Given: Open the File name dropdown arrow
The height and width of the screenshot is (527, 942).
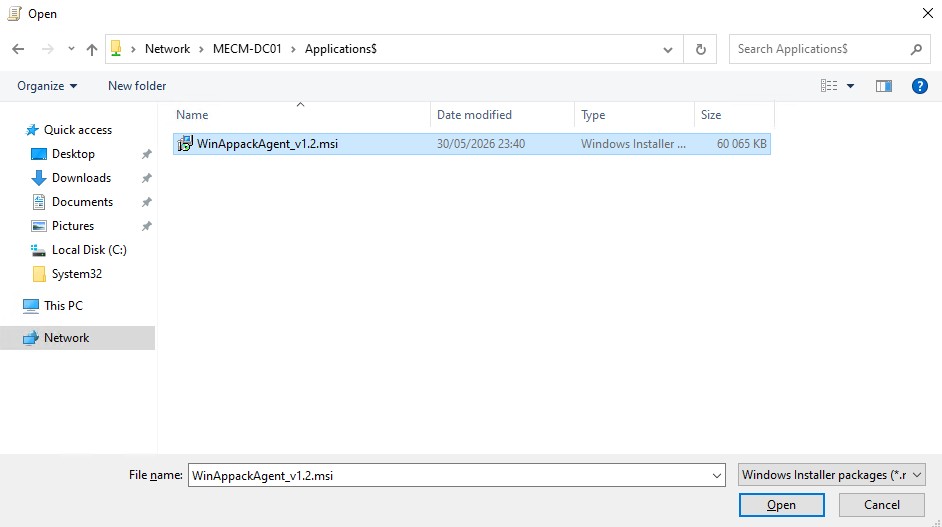Looking at the screenshot, I should pos(717,475).
